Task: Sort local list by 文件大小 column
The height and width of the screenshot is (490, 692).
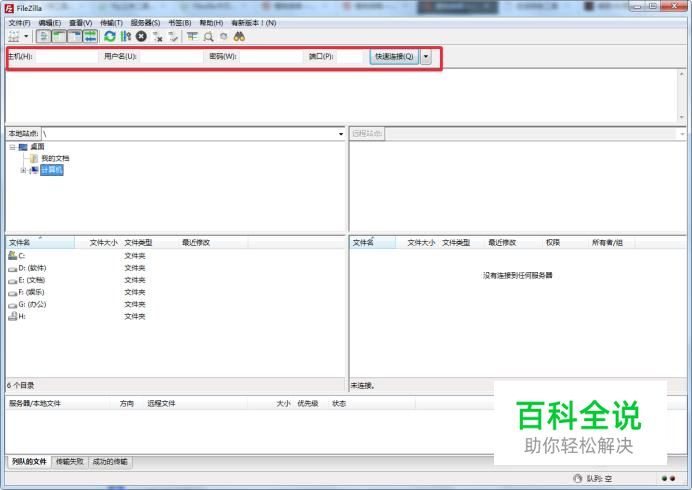Action: (98, 242)
